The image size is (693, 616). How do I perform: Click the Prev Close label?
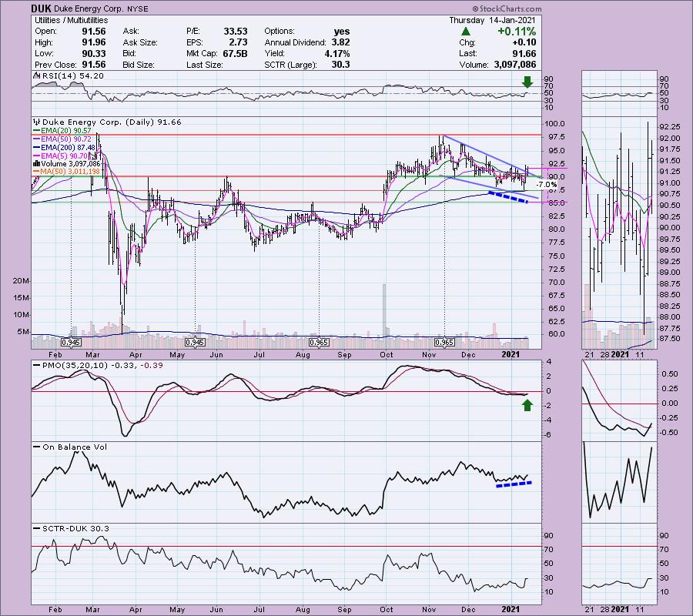click(x=56, y=65)
